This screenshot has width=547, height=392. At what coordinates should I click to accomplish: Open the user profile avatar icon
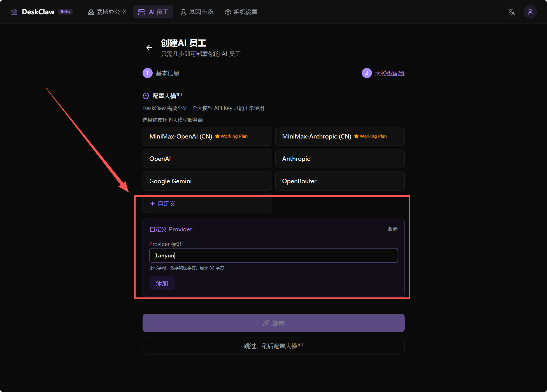point(530,12)
